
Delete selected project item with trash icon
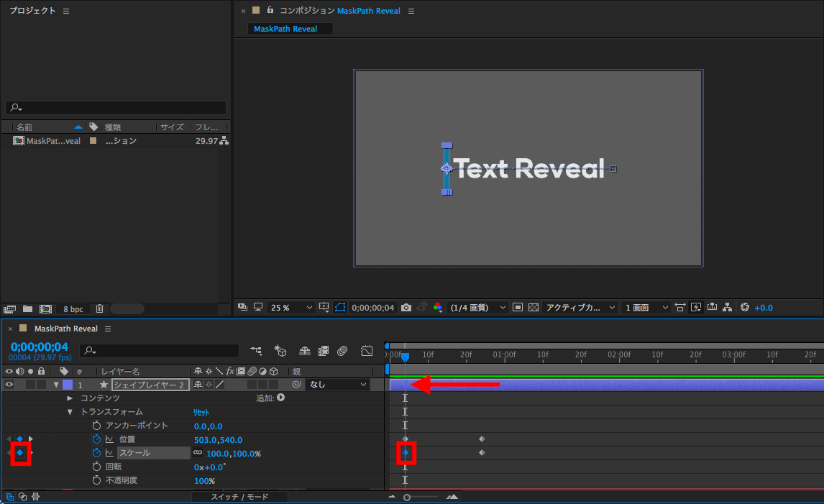[x=99, y=309]
